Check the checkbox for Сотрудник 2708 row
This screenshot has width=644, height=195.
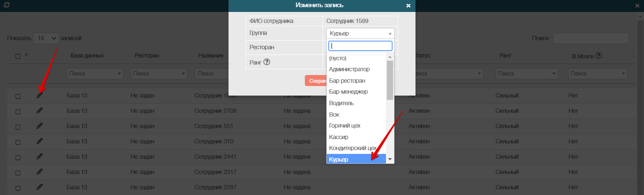18,111
